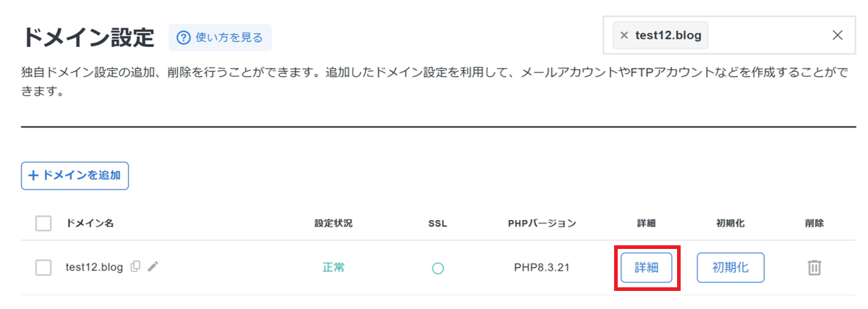Image resolution: width=868 pixels, height=309 pixels.
Task: Select all domains with the header checkbox
Action: (43, 223)
